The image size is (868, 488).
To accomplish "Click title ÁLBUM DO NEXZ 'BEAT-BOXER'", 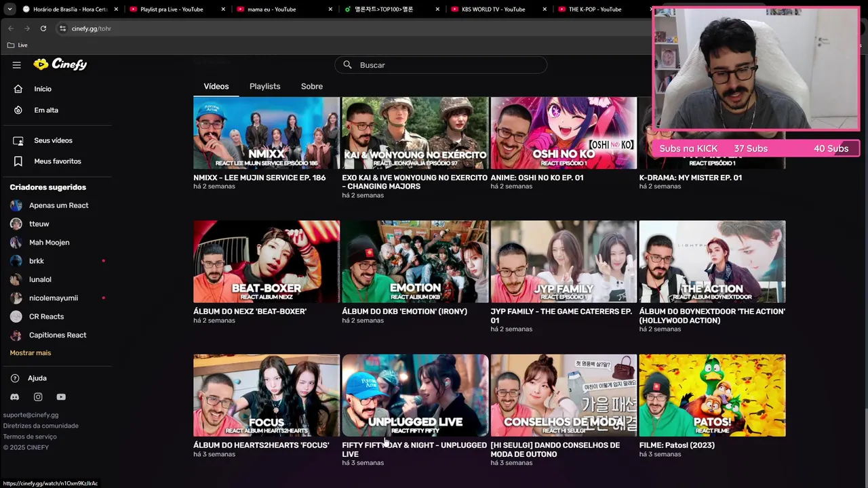I will pyautogui.click(x=250, y=312).
